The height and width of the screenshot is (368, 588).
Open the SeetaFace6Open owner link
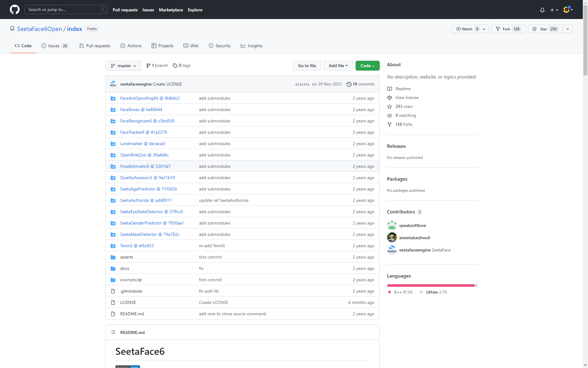(x=40, y=29)
